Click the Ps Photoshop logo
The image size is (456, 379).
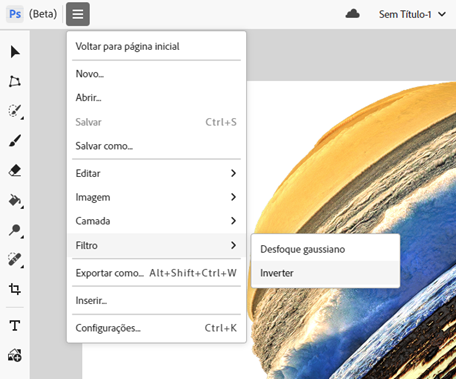tap(15, 14)
